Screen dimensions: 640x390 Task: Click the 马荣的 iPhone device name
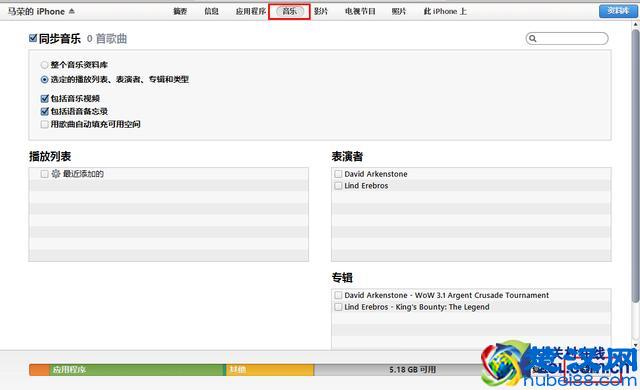click(x=36, y=11)
